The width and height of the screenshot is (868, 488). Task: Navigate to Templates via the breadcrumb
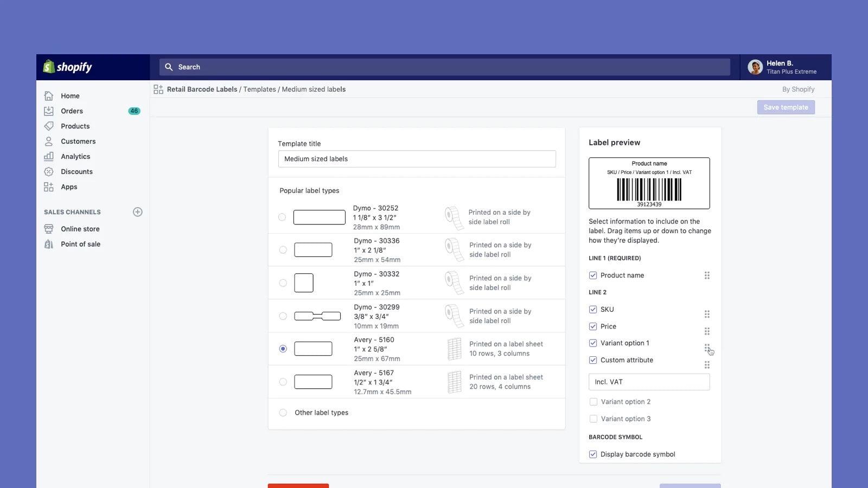(x=259, y=89)
